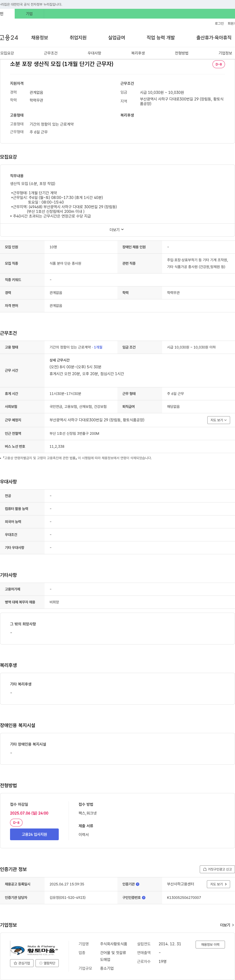This screenshot has width=235, height=980.
Task: Click 부산 1호선 신장림 3번출구 200M
Action: tap(74, 433)
